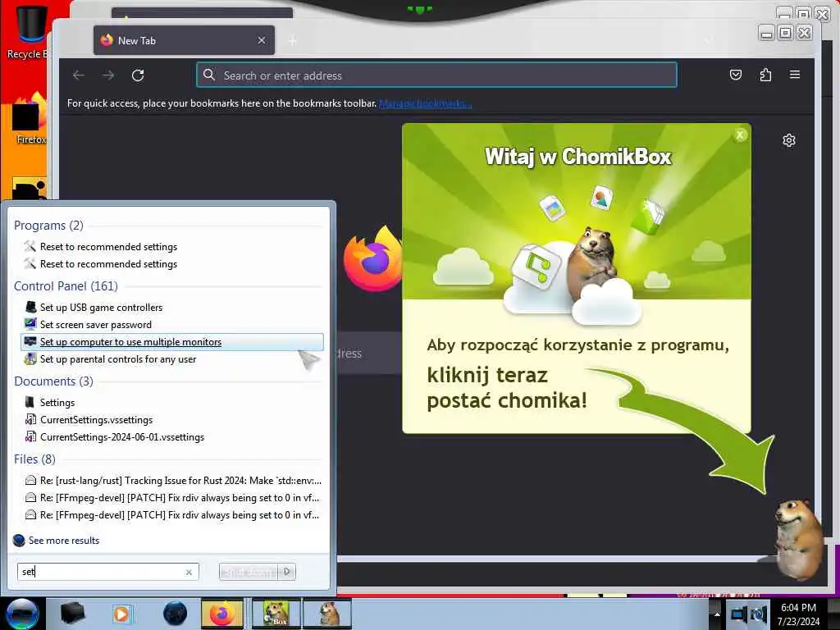
Task: Click the network tray icon
Action: [739, 614]
